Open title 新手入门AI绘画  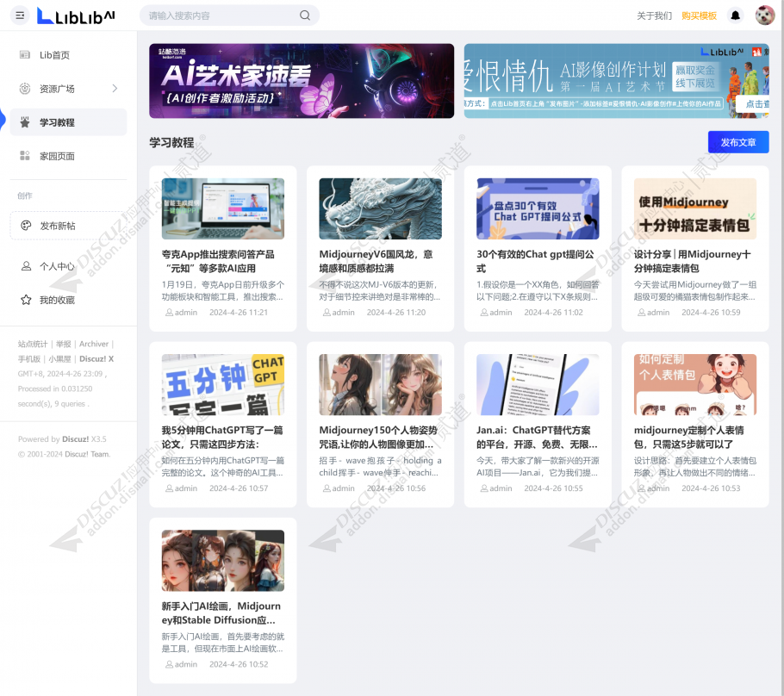pyautogui.click(x=221, y=613)
